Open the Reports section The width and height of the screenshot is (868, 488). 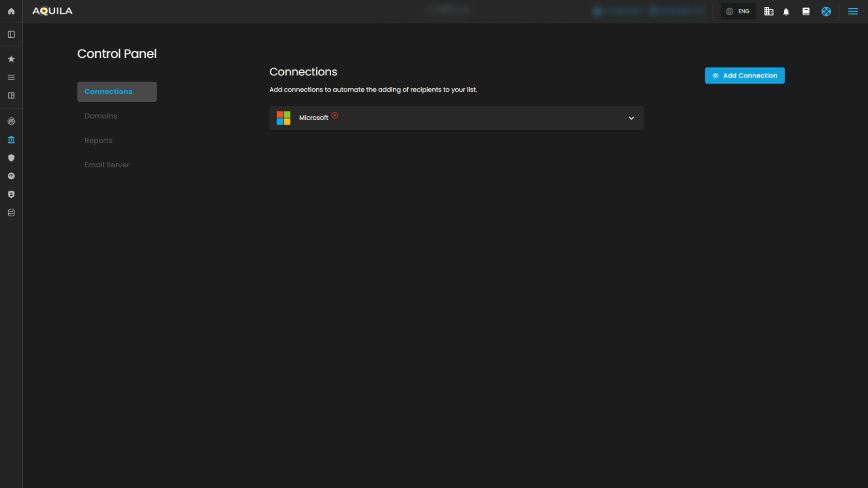tap(98, 140)
